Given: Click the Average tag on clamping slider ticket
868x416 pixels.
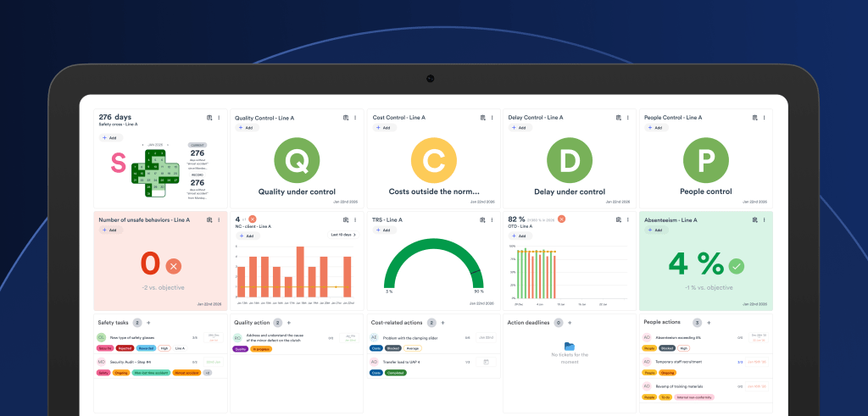Looking at the screenshot, I should coord(413,348).
